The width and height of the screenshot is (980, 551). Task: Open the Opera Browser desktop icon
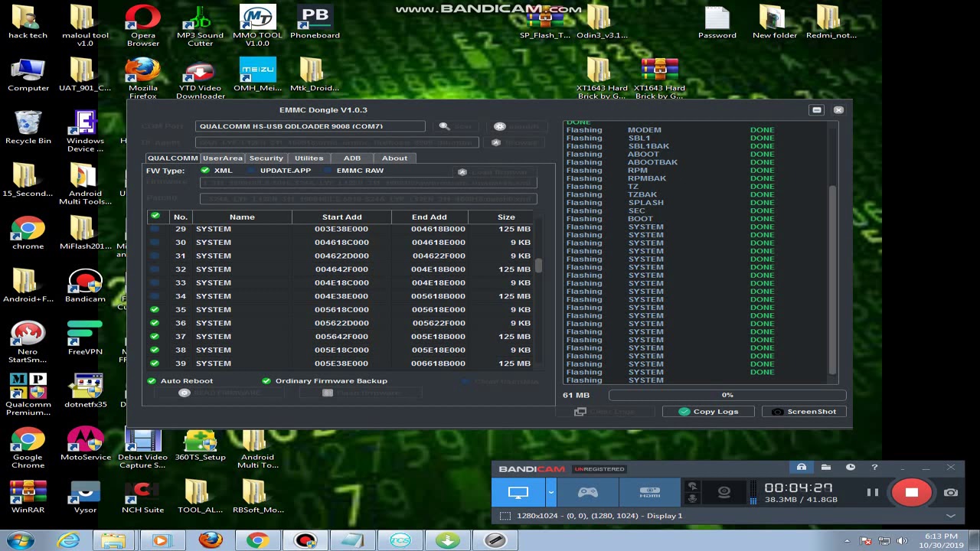(x=142, y=25)
